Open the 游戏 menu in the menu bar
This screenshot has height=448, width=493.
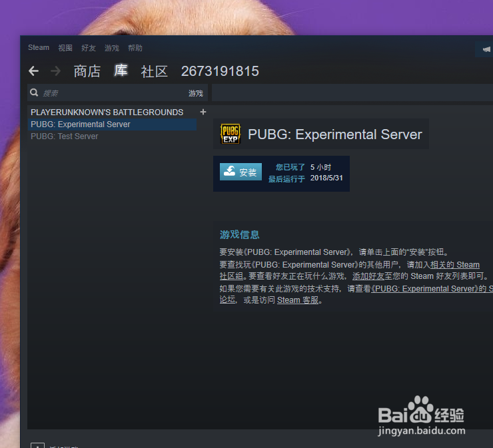coord(112,48)
